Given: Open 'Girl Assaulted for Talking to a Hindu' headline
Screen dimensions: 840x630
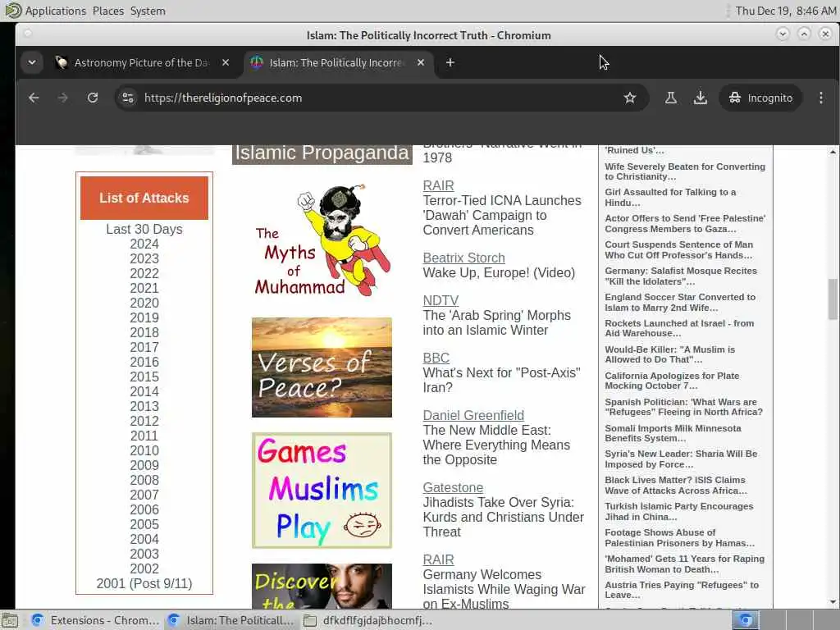Looking at the screenshot, I should pos(670,197).
